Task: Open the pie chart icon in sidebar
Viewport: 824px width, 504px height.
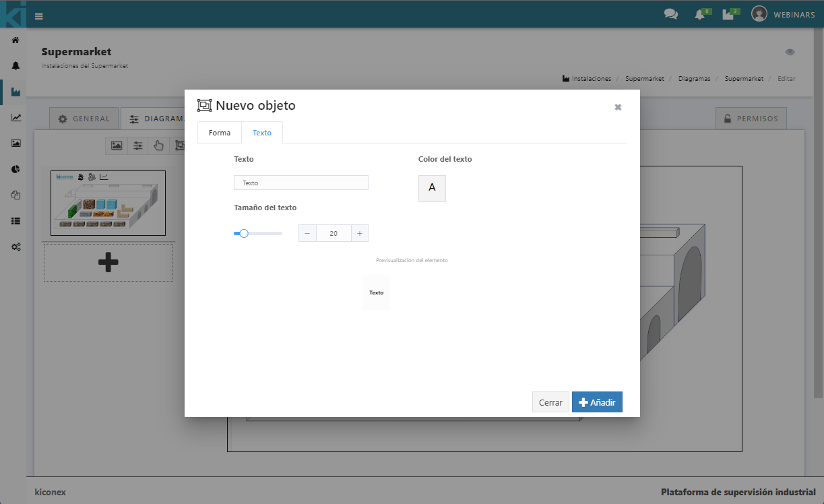Action: click(x=15, y=169)
